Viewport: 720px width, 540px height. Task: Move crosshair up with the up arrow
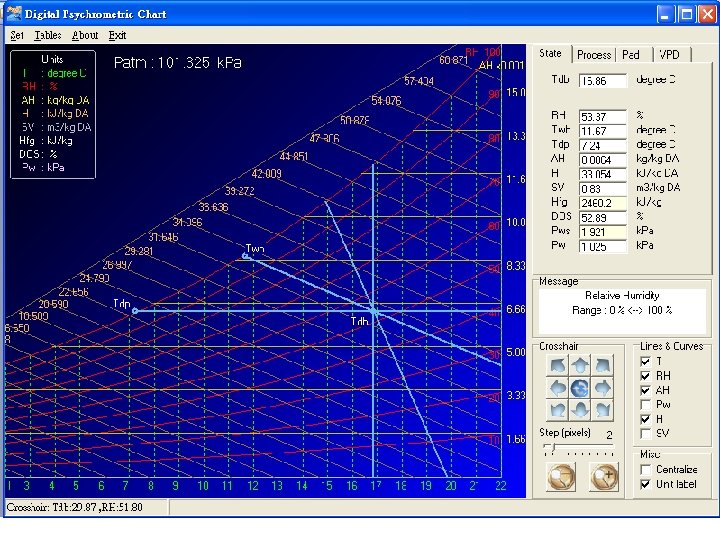pos(579,364)
